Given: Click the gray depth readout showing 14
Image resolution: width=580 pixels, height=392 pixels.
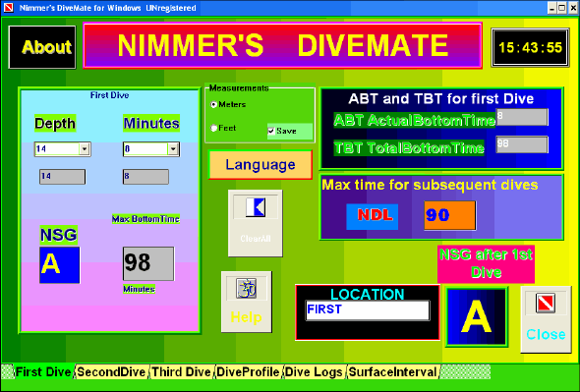Looking at the screenshot, I should 63,177.
